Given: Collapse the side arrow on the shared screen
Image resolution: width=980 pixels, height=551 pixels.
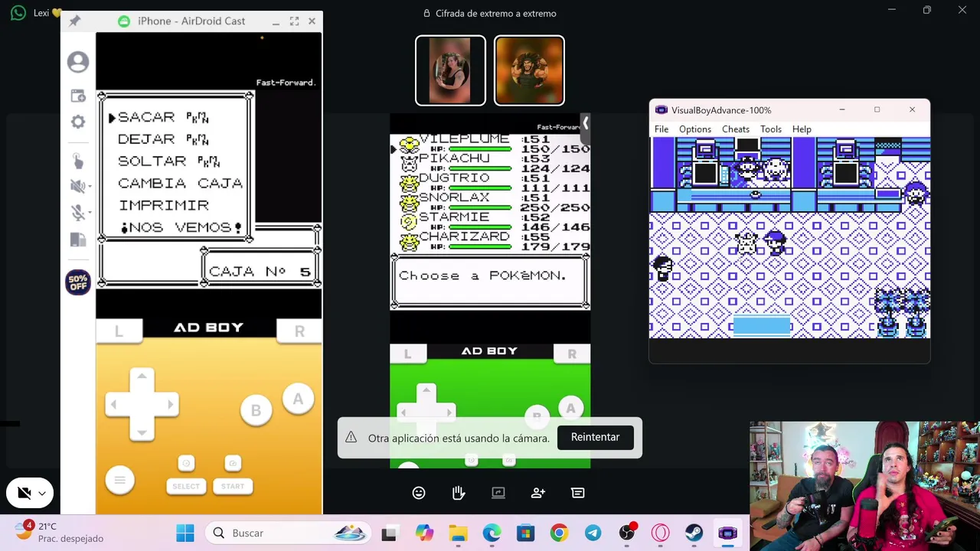Looking at the screenshot, I should [585, 123].
